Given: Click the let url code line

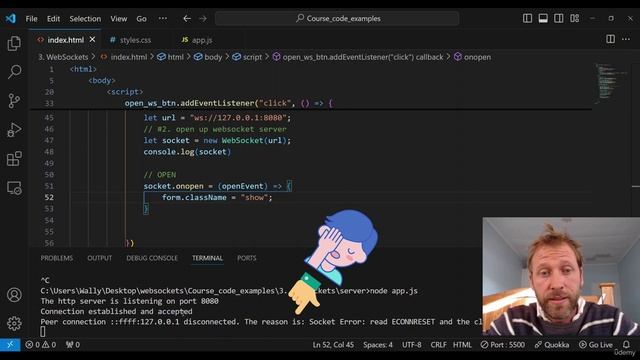Looking at the screenshot, I should coord(217,118).
